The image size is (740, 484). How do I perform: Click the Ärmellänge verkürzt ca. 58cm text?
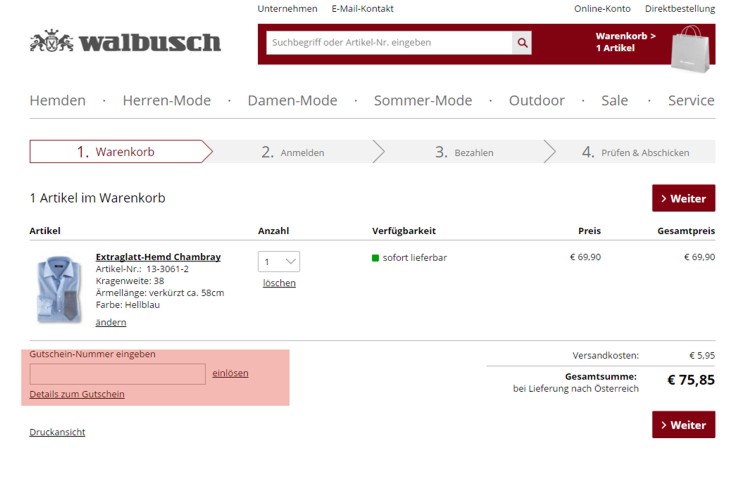coord(160,293)
